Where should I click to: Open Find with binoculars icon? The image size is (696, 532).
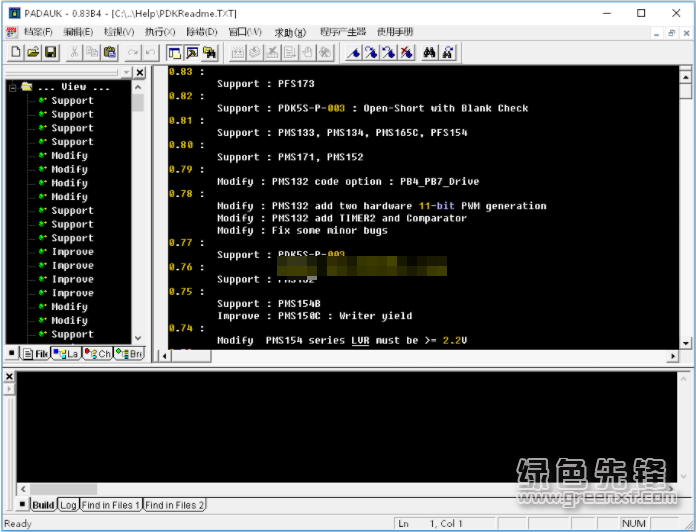429,52
